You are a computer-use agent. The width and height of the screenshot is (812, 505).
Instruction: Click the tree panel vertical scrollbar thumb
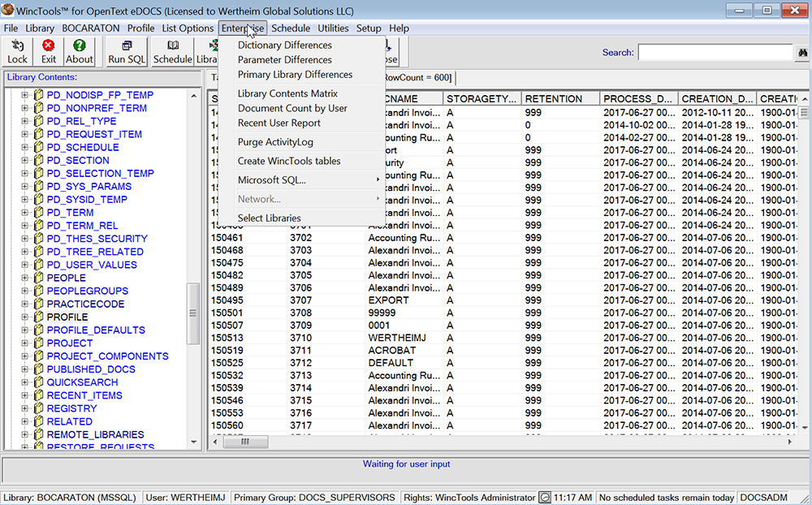(x=193, y=313)
